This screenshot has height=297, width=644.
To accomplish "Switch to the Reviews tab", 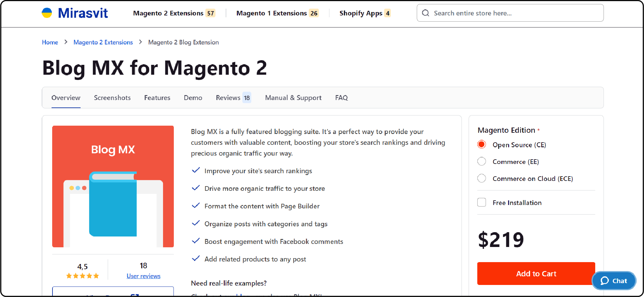I will (x=233, y=98).
